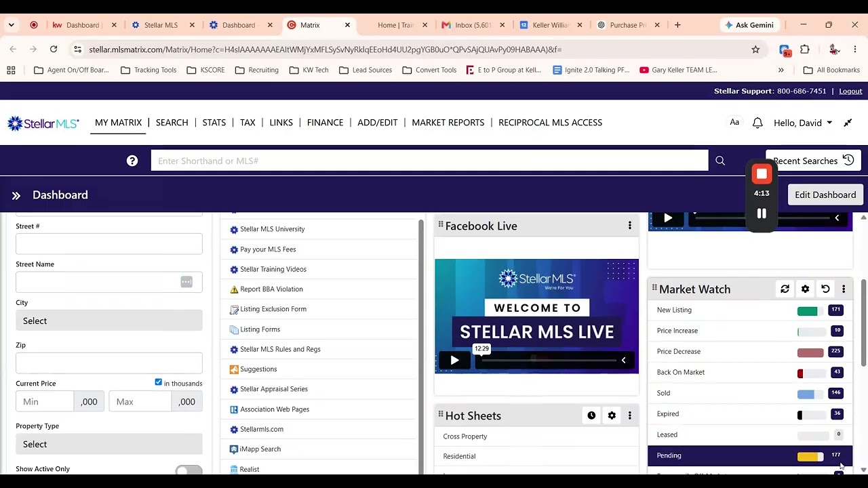Click the Street Name input field
Viewport: 868px width, 488px height.
(x=109, y=282)
